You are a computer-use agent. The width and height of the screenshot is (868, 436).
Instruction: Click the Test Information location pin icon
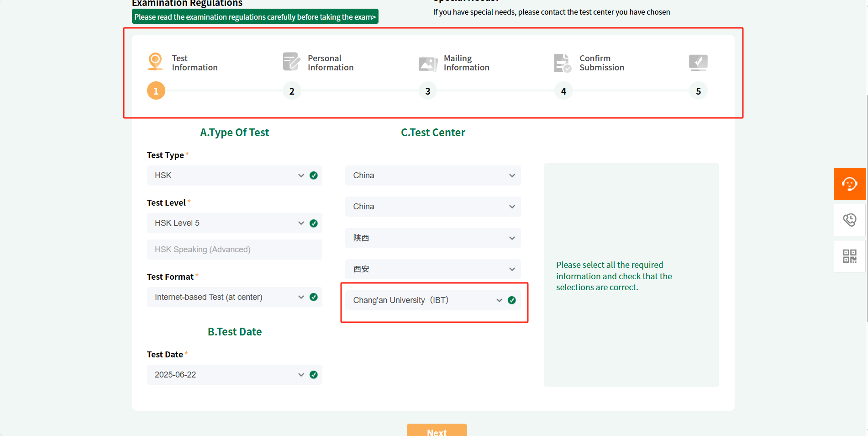pyautogui.click(x=155, y=62)
